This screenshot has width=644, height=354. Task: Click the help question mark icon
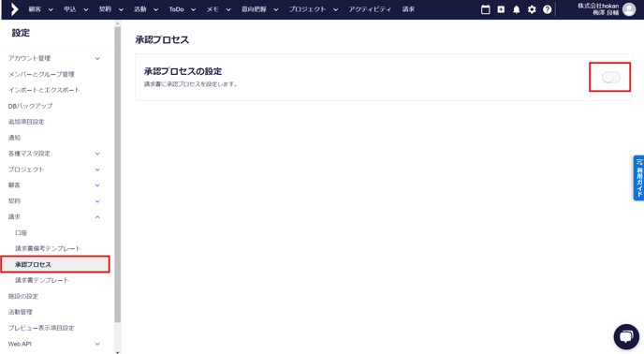point(547,9)
